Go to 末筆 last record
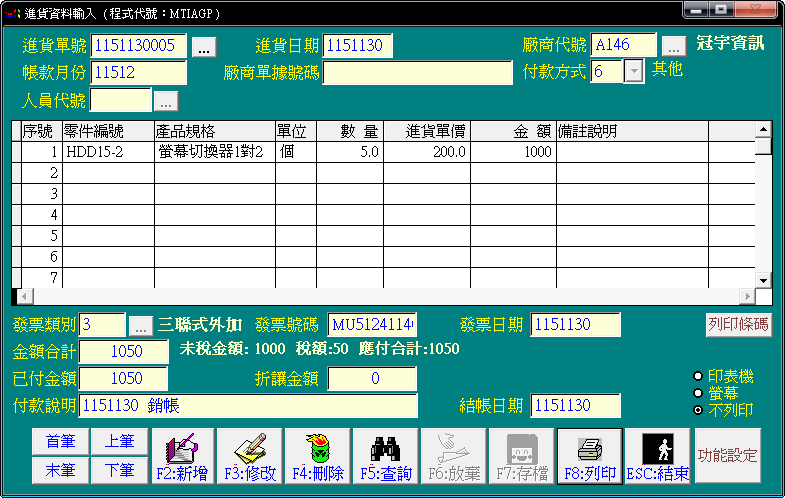 coord(61,470)
